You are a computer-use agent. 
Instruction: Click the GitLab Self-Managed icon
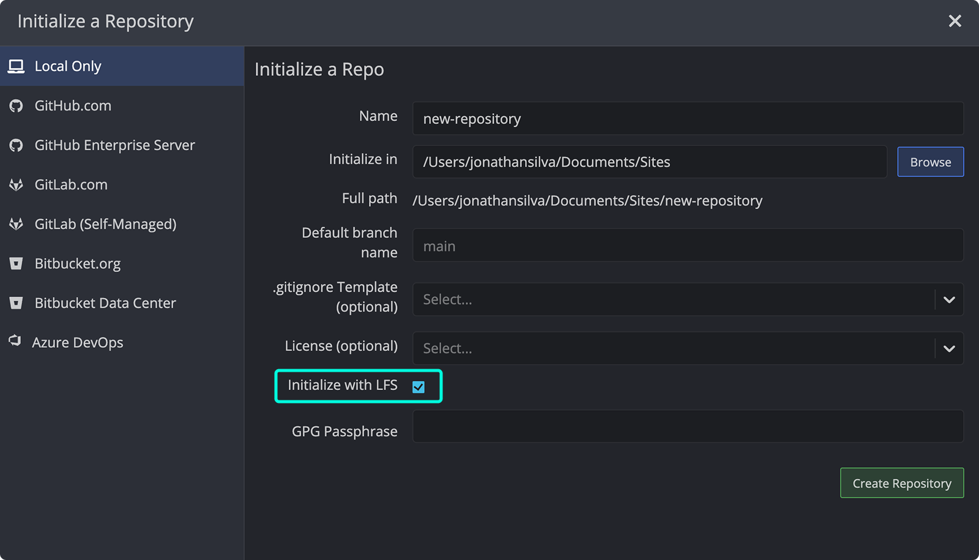coord(15,224)
